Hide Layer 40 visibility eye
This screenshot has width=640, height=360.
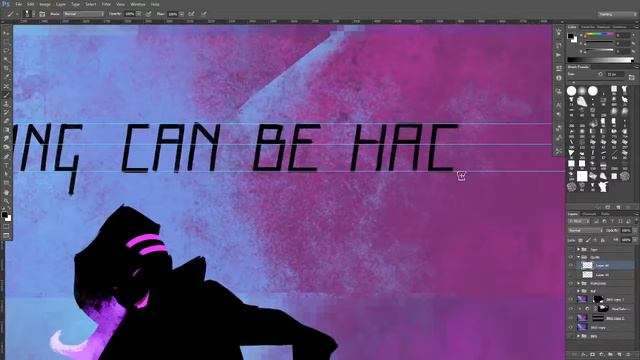point(571,265)
